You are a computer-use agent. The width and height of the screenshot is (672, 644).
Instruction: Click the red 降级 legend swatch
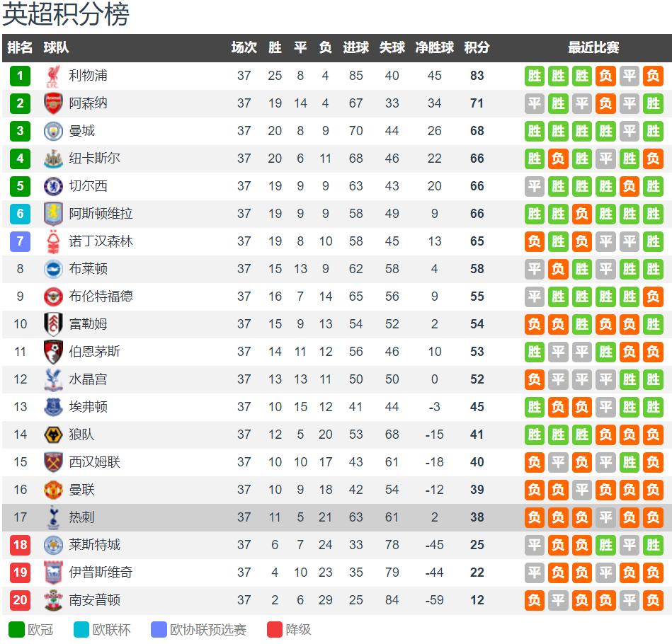click(274, 629)
